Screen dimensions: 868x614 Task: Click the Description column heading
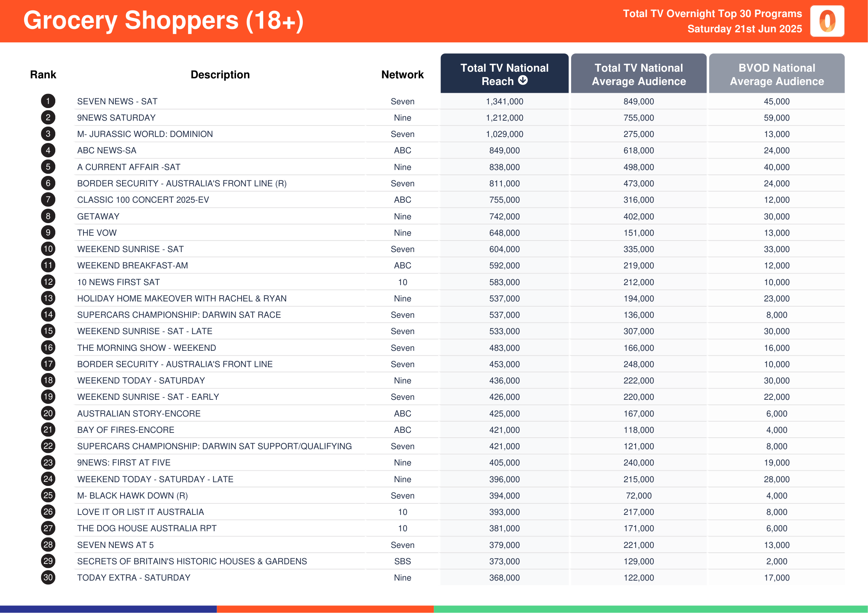220,75
